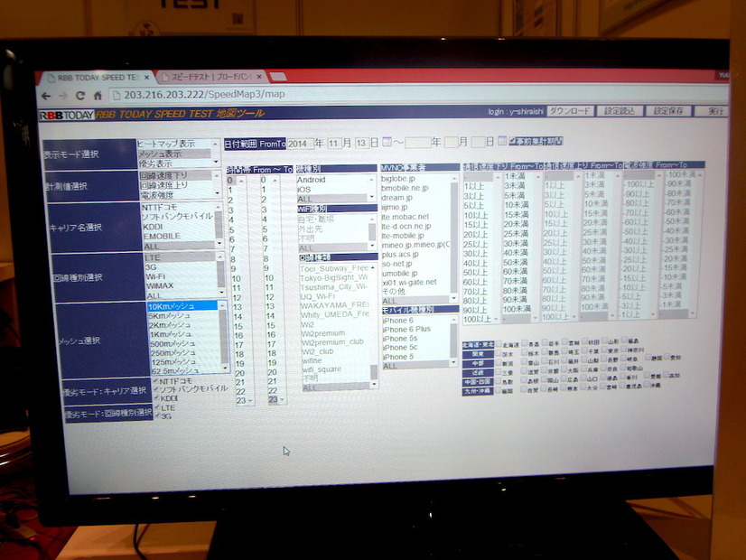746x560 pixels.
Task: Click the メッシュ選択 list scrollbar
Action: point(223,337)
